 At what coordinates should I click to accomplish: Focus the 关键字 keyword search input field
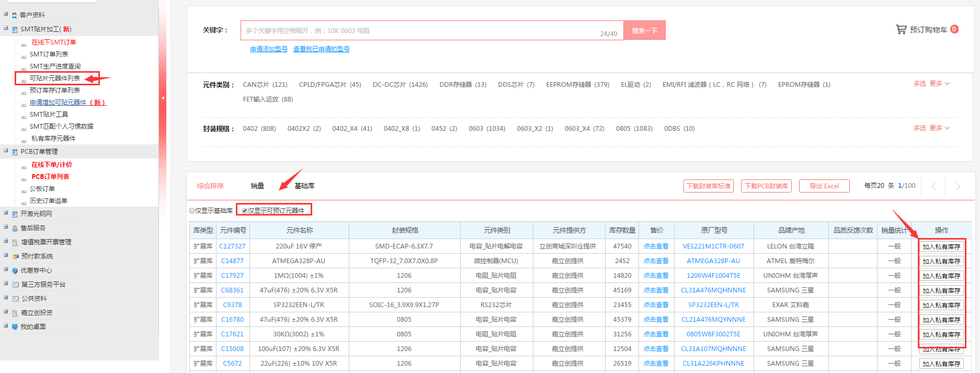coord(418,31)
